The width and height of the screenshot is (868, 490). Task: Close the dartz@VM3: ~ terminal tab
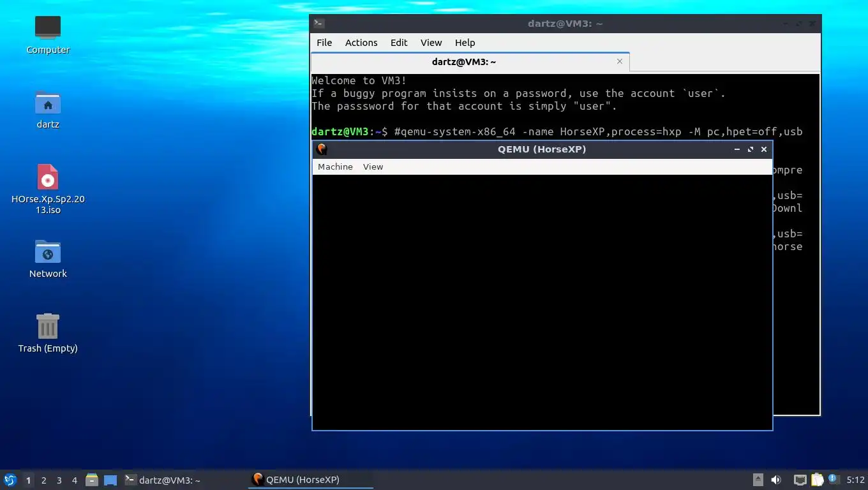tap(619, 61)
